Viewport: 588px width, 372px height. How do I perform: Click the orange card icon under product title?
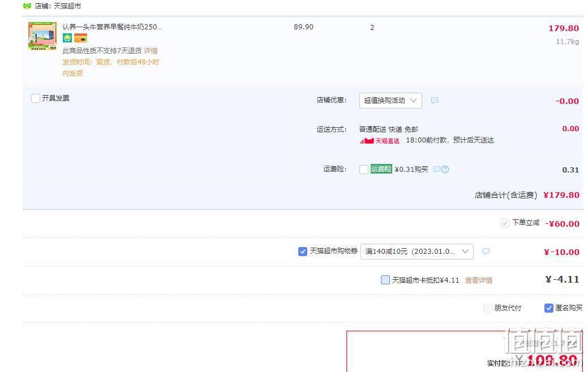[x=80, y=38]
